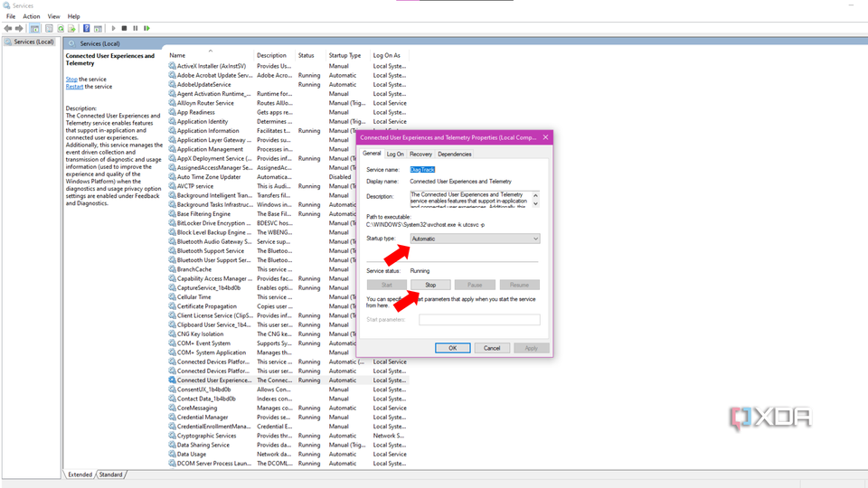868x488 pixels.
Task: Toggle Show/Hide Console Tree toolbar icon
Action: click(35, 28)
